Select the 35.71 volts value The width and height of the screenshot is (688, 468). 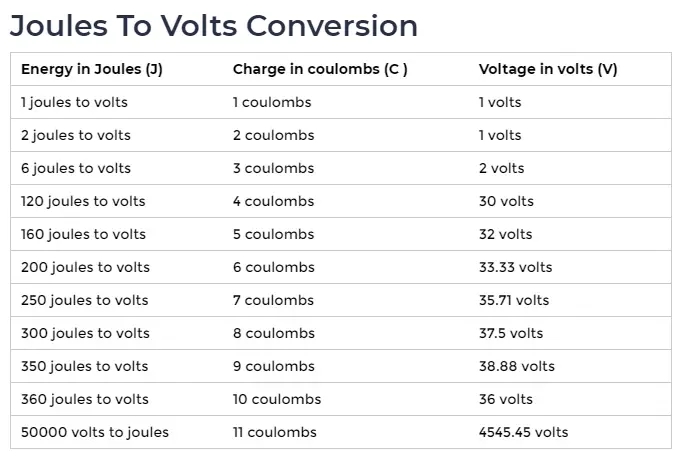tap(514, 300)
